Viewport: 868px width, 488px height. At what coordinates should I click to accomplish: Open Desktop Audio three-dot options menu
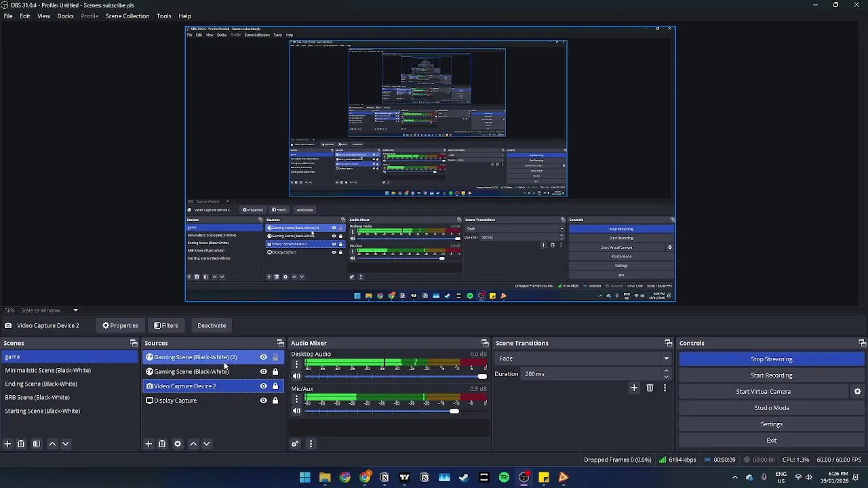[296, 364]
